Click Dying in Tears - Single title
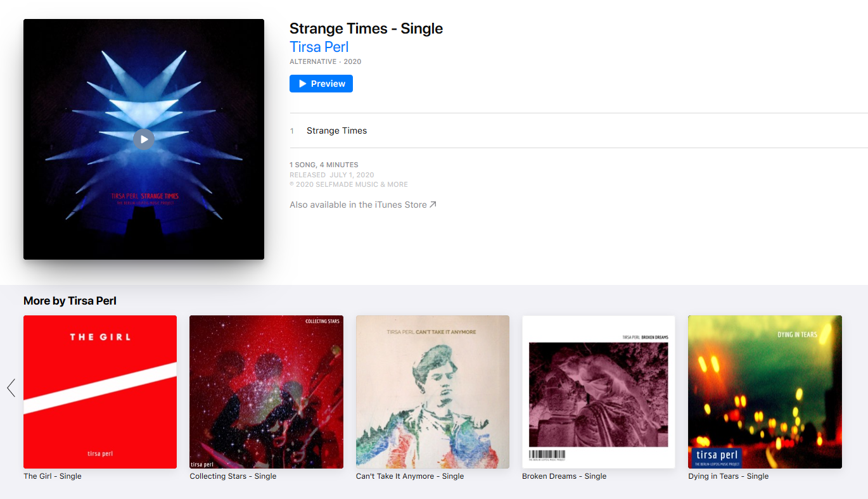This screenshot has height=499, width=868. (x=728, y=476)
